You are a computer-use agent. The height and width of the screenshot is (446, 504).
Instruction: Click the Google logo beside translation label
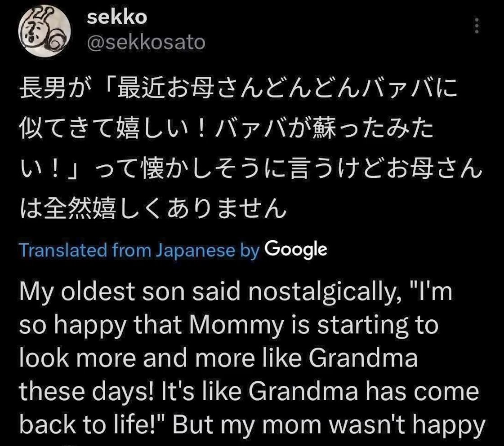(x=296, y=249)
